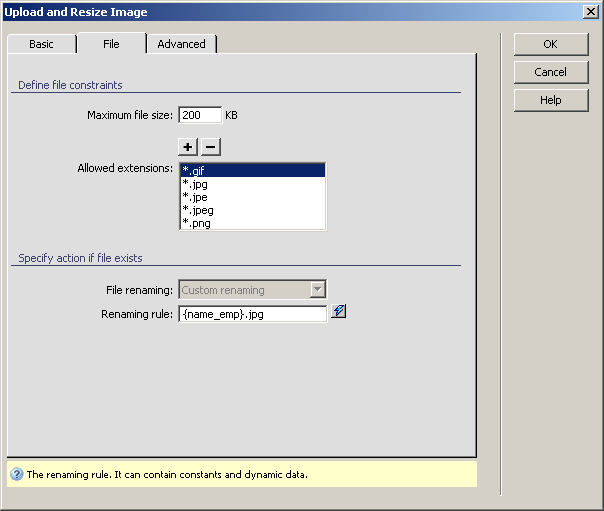The height and width of the screenshot is (511, 604).
Task: Switch to the Basic tab
Action: click(41, 44)
